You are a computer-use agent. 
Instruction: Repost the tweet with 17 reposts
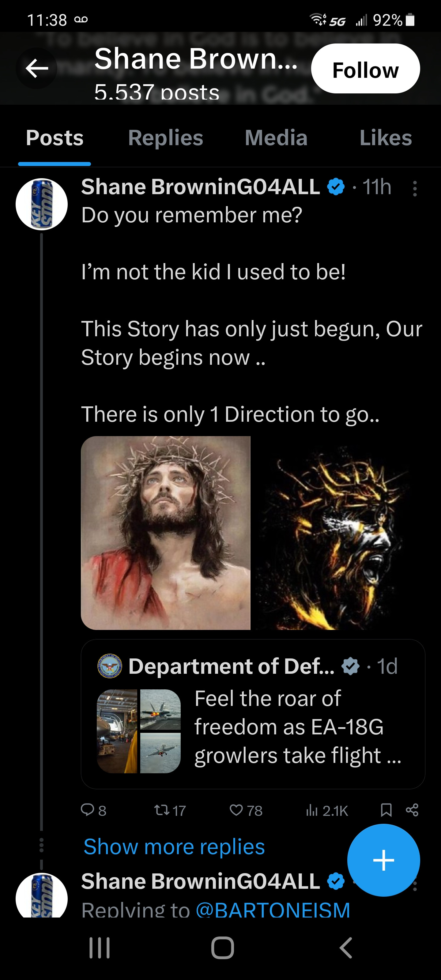pyautogui.click(x=162, y=810)
